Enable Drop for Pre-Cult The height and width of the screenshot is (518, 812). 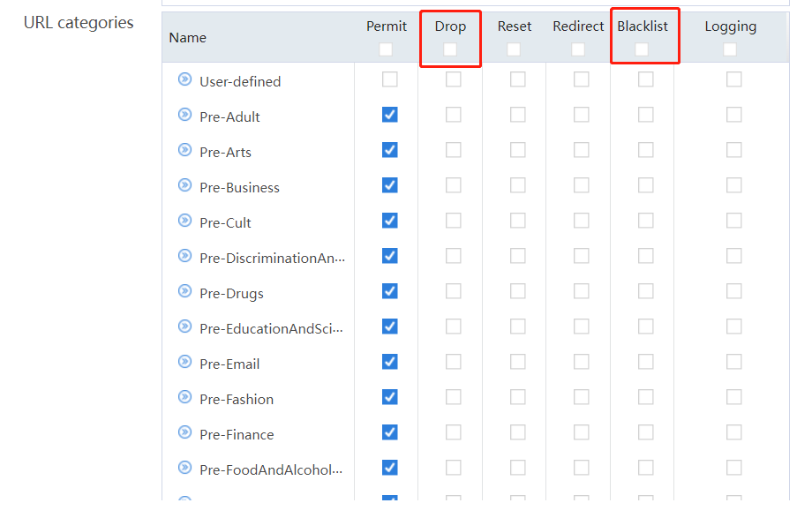coord(453,220)
